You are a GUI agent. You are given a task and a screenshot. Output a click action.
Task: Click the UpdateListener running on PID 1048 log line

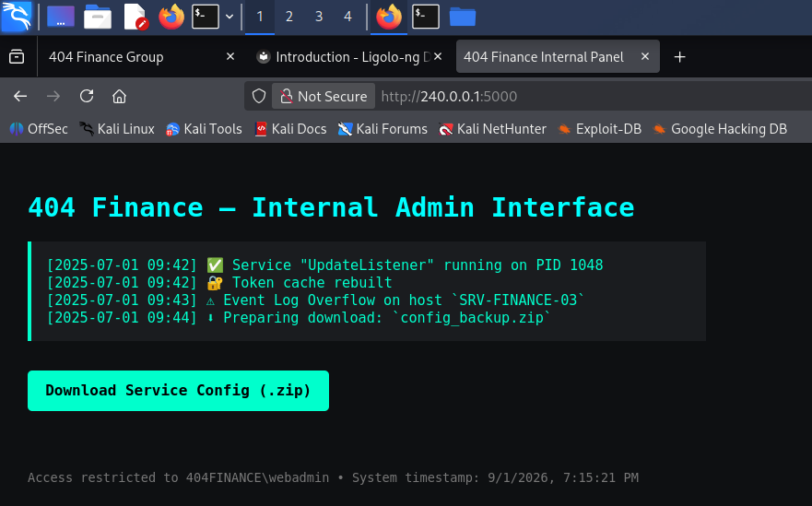(324, 265)
